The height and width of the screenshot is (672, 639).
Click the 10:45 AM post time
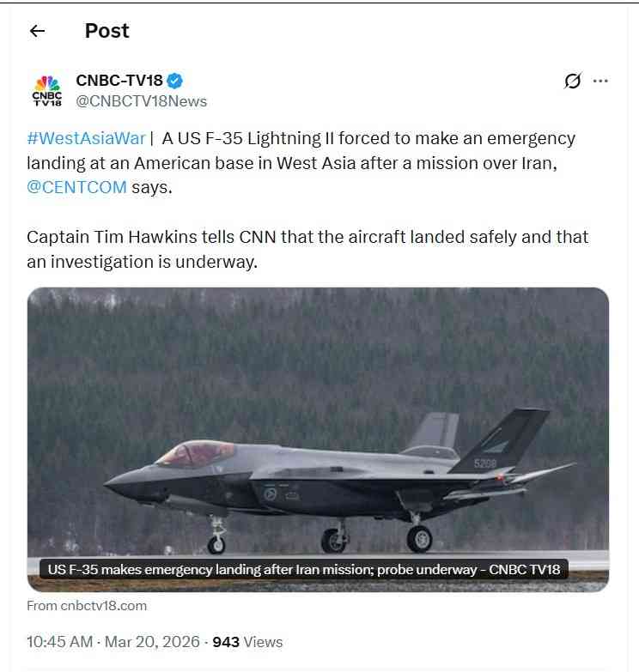59,642
